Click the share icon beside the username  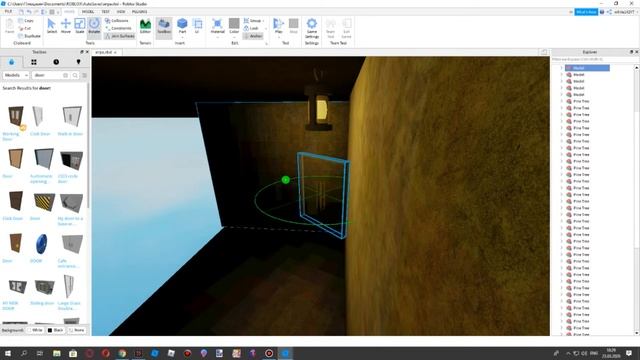pyautogui.click(x=609, y=12)
